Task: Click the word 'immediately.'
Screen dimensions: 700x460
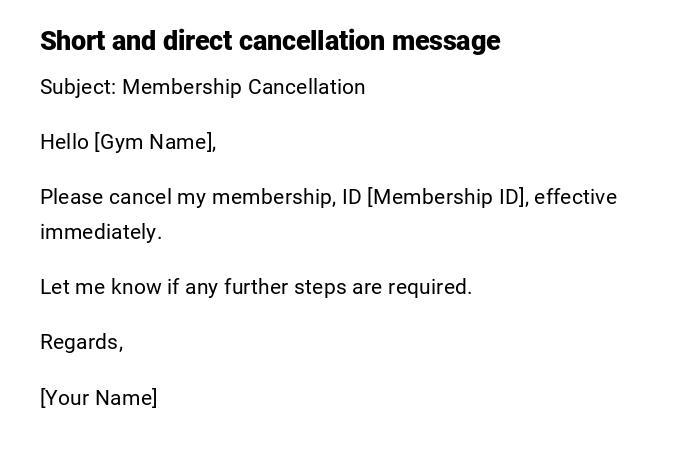Action: click(x=101, y=232)
